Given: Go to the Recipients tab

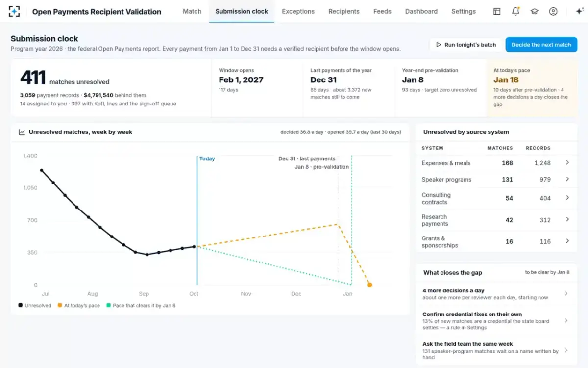Looking at the screenshot, I should (x=344, y=11).
